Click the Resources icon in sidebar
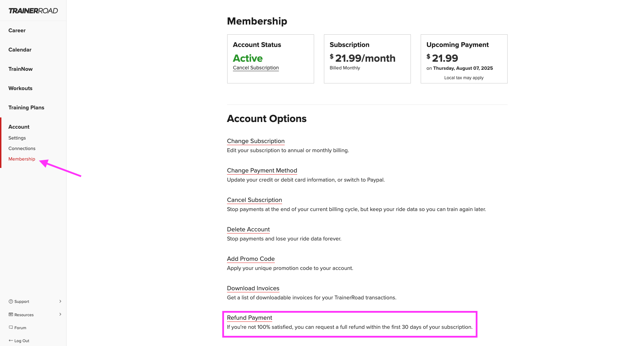The image size is (644, 346). [x=11, y=314]
